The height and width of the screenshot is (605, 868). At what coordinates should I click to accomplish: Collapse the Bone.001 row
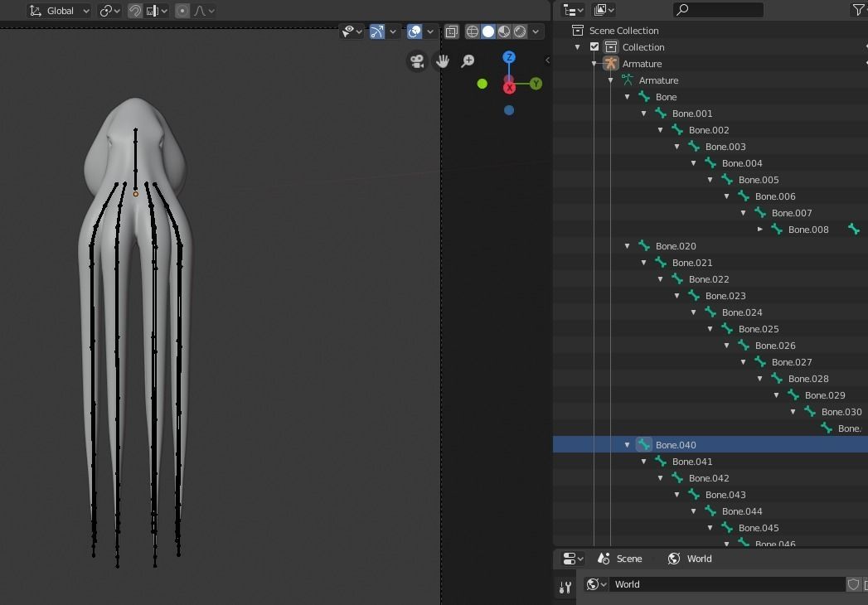coord(644,114)
